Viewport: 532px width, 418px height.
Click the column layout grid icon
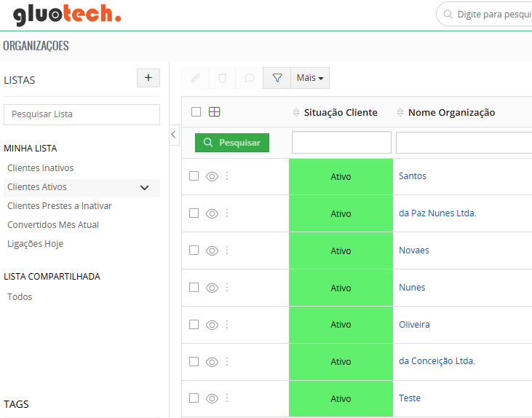tap(215, 112)
